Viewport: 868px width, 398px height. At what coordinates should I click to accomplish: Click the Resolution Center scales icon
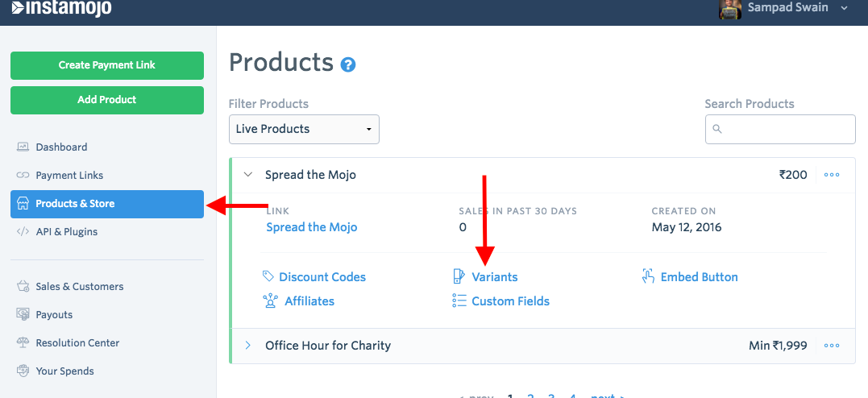(23, 342)
